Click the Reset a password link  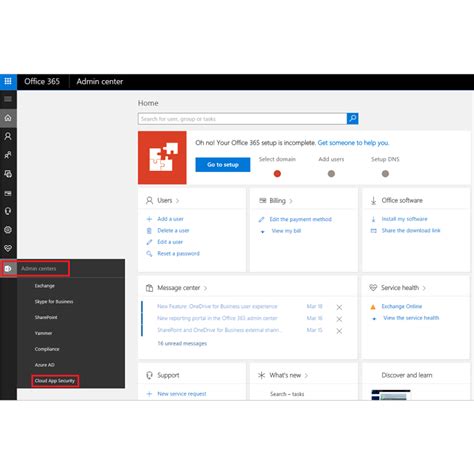coord(178,254)
